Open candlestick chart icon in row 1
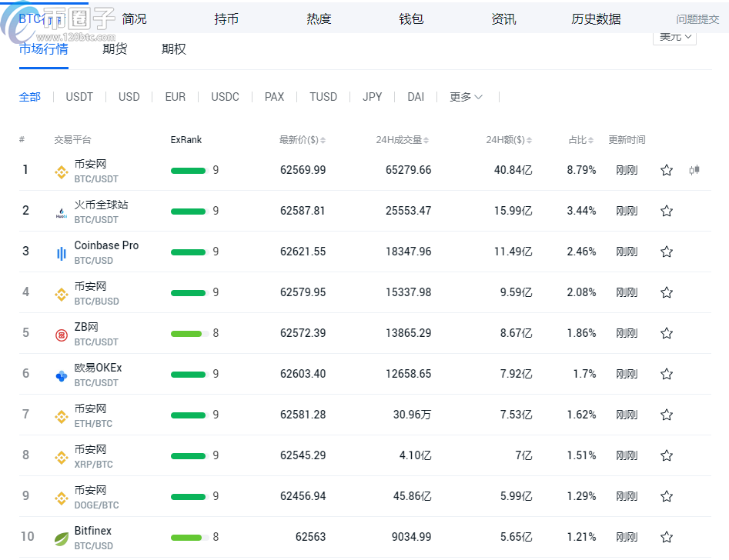This screenshot has width=729, height=560. [x=694, y=170]
